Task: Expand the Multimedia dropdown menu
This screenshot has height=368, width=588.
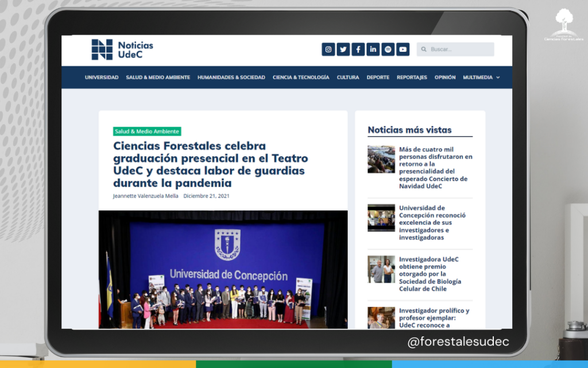Action: coord(482,78)
